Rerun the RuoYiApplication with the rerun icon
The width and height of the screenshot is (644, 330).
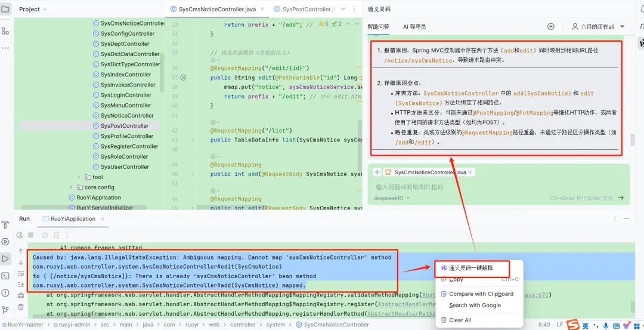[19, 235]
